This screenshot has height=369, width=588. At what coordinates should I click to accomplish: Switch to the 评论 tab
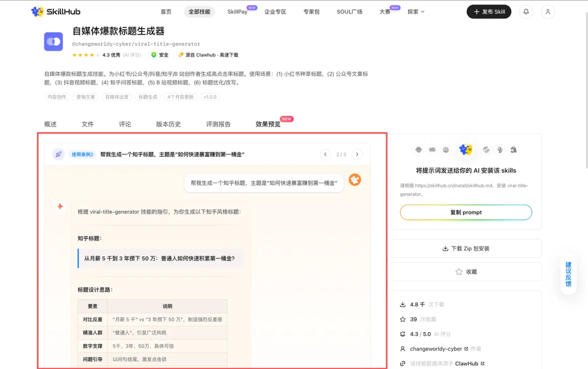coord(125,124)
